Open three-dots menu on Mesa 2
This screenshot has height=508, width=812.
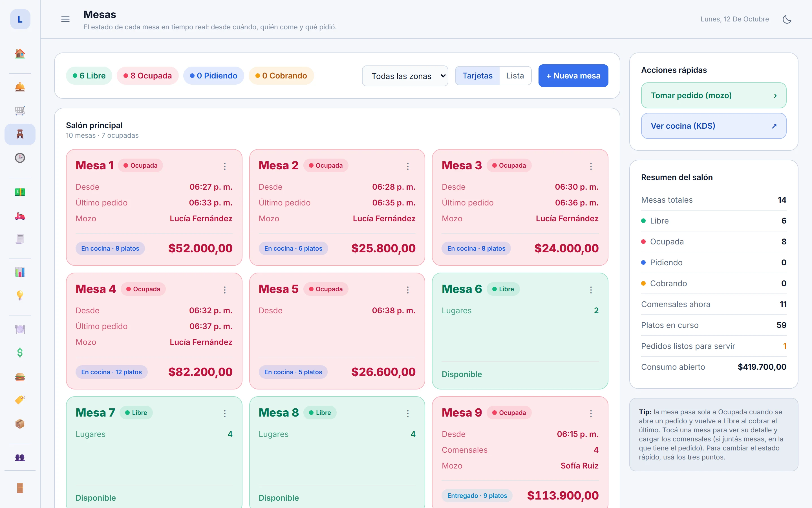(x=408, y=166)
